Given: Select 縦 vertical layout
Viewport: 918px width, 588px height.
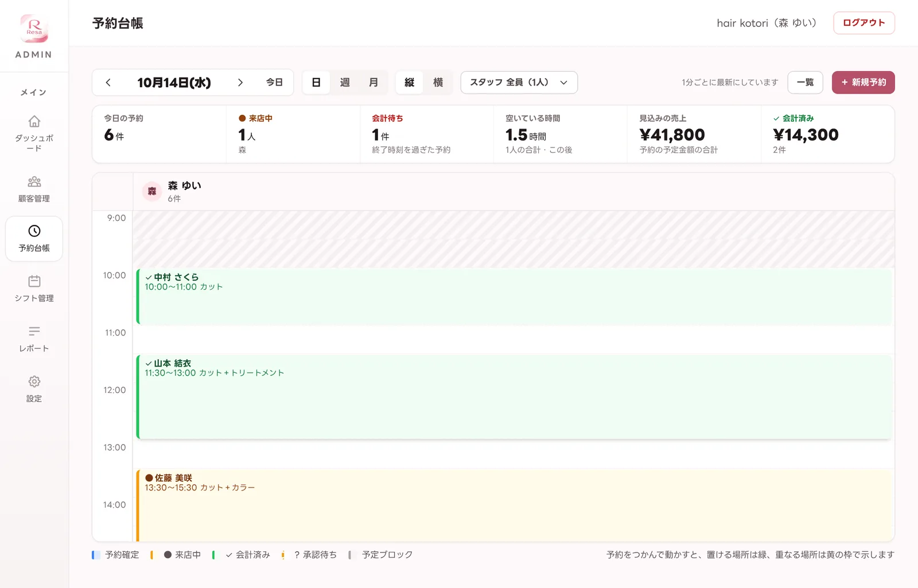Looking at the screenshot, I should (x=409, y=83).
